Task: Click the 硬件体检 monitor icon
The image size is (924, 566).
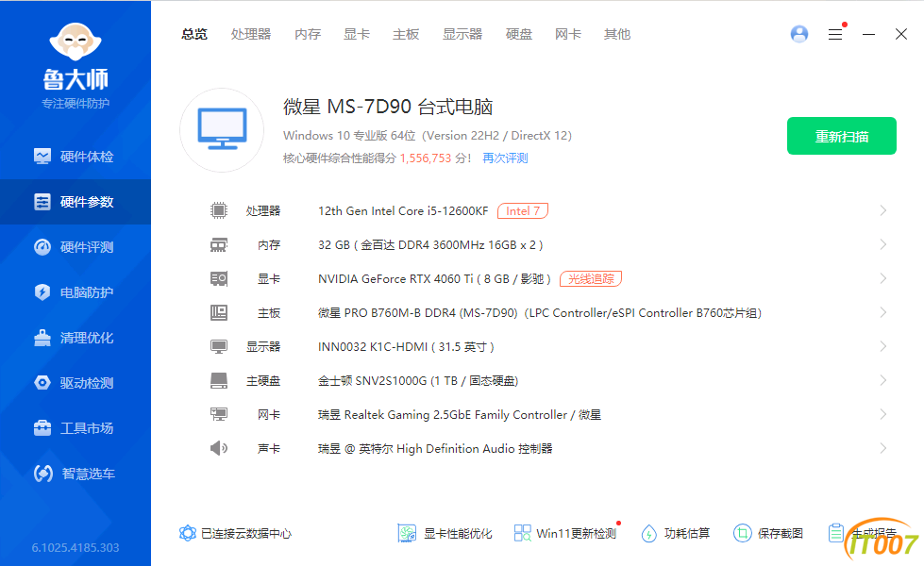Action: point(42,157)
